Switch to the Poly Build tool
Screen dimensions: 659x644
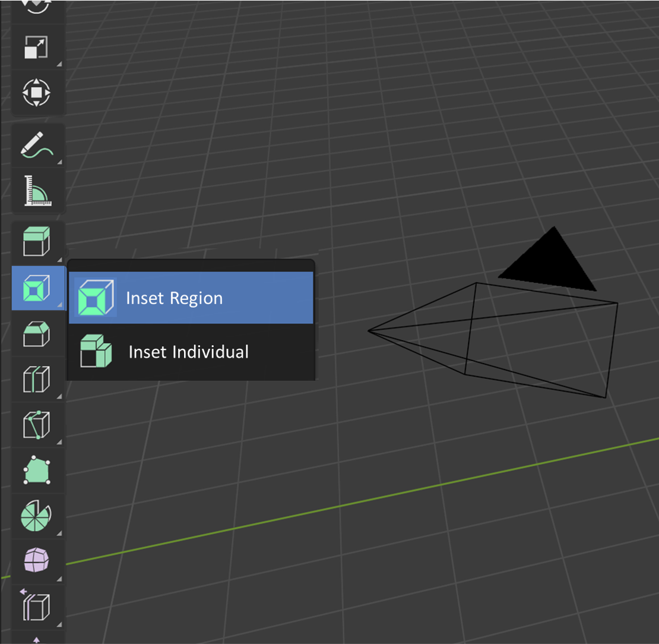tap(37, 471)
